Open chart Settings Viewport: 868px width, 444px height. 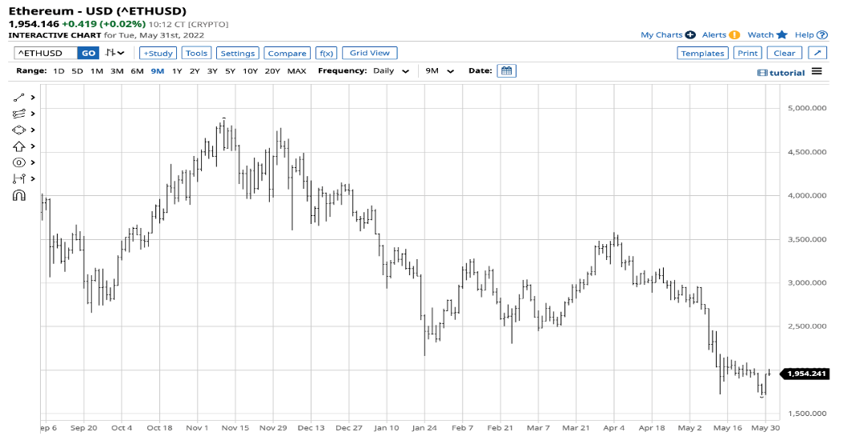238,53
